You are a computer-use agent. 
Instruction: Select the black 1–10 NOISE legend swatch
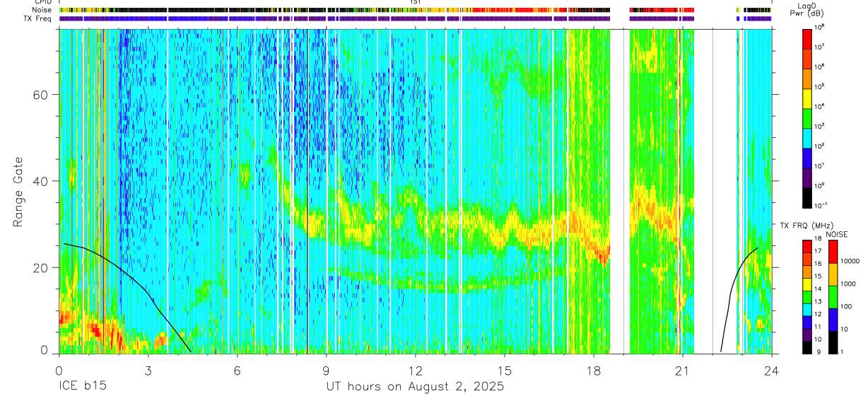833,341
